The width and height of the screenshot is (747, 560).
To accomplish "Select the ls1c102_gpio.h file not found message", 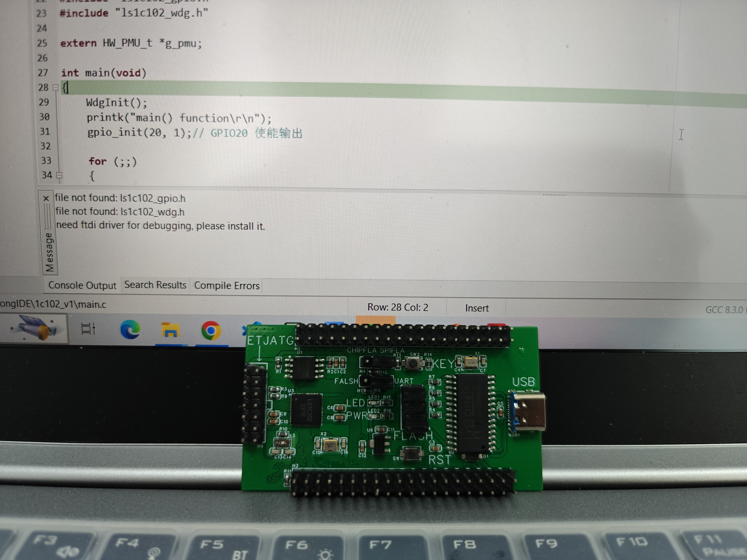I will [x=120, y=199].
